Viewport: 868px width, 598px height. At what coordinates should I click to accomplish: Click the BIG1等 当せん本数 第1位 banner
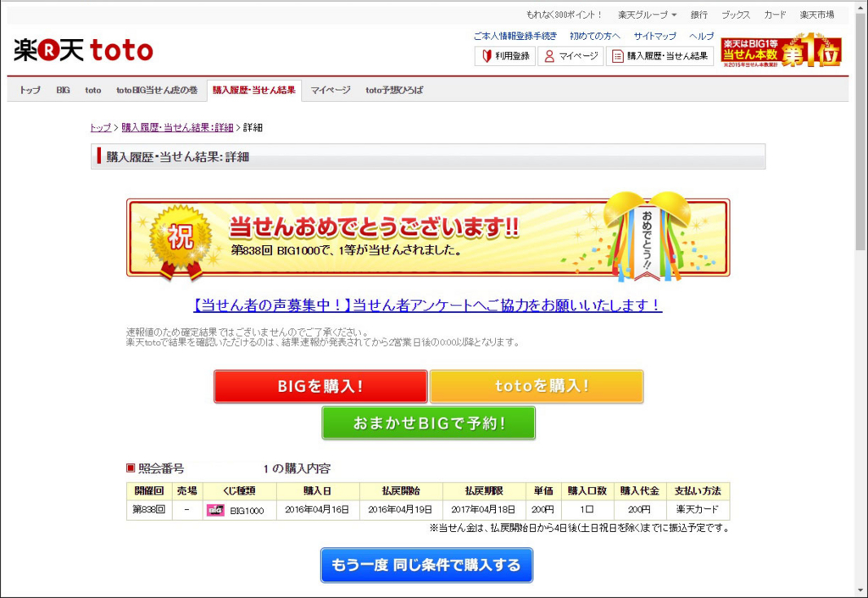781,50
